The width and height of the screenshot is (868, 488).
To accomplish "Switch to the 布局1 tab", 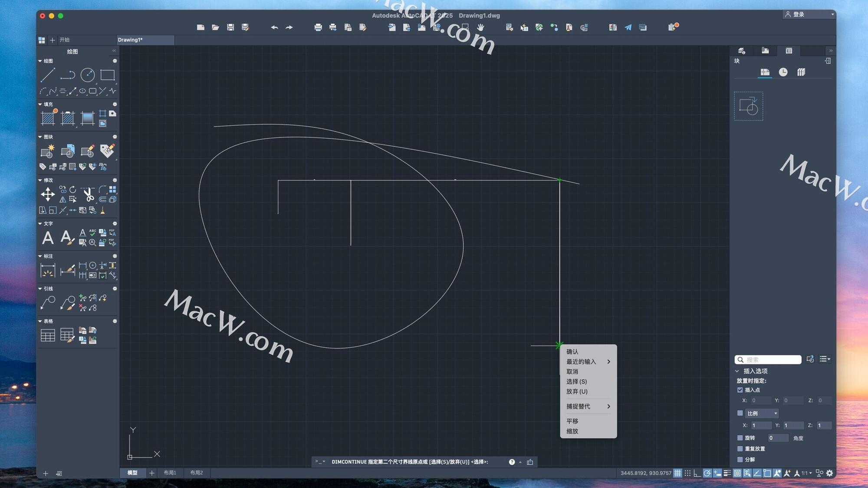I will click(x=170, y=473).
